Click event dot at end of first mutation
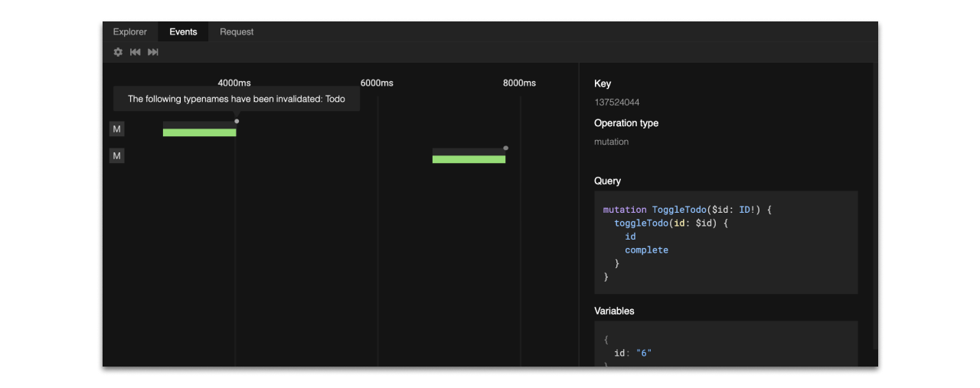The height and width of the screenshot is (388, 980). click(x=237, y=121)
